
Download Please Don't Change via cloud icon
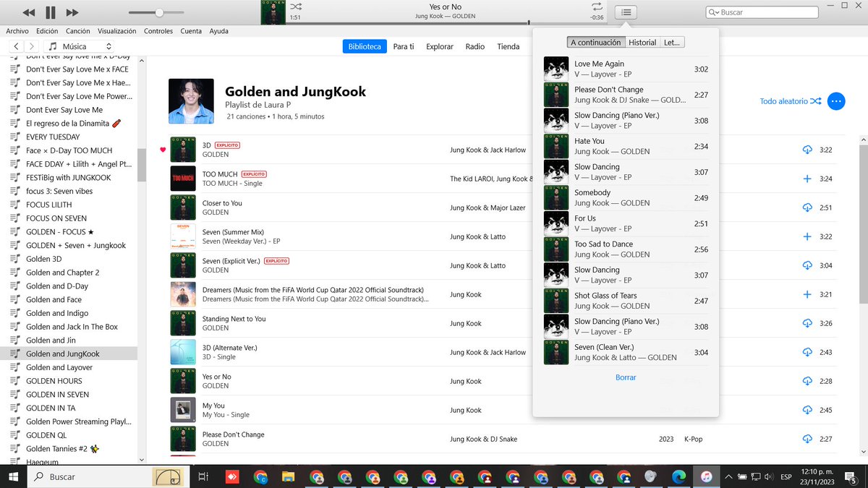pyautogui.click(x=807, y=439)
